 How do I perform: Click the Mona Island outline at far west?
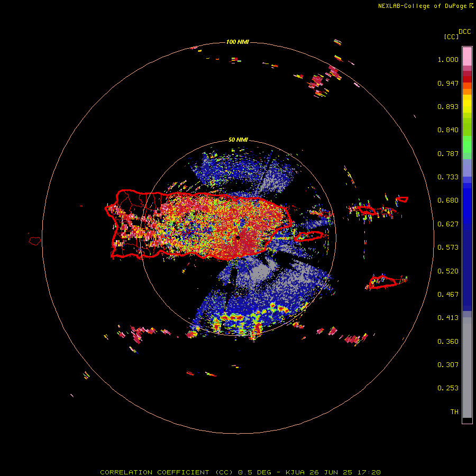pos(34,241)
